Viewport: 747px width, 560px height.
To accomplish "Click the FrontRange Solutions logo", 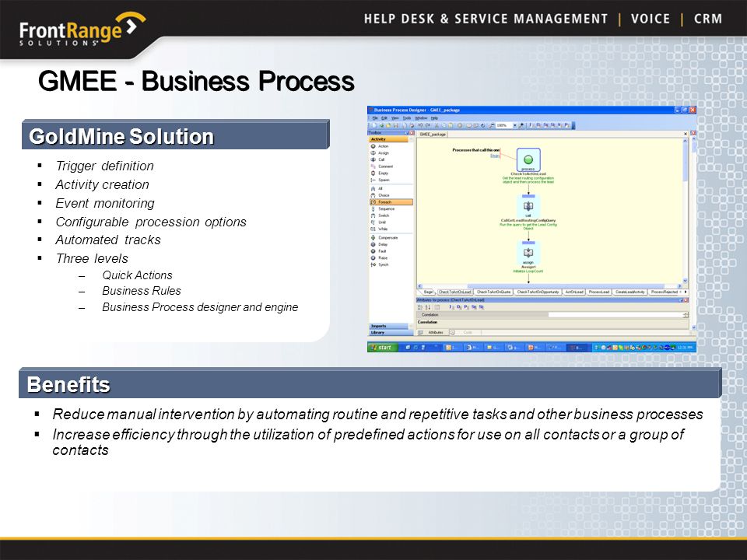I will (x=82, y=30).
